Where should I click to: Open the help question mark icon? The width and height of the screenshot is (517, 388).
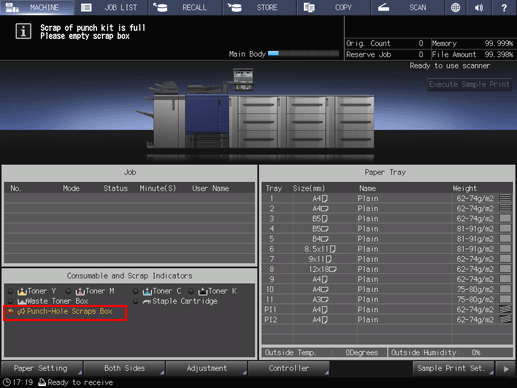pyautogui.click(x=504, y=7)
